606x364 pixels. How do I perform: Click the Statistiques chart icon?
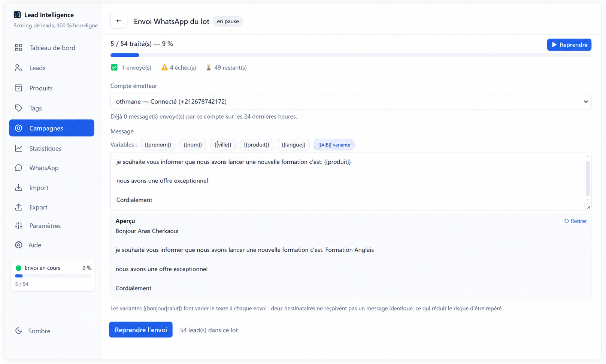(x=18, y=148)
